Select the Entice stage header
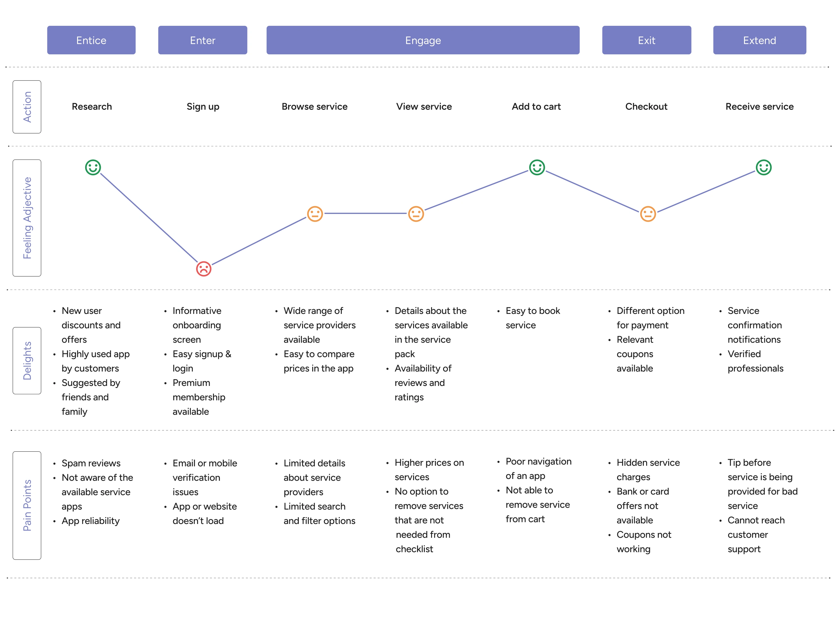 coord(91,40)
